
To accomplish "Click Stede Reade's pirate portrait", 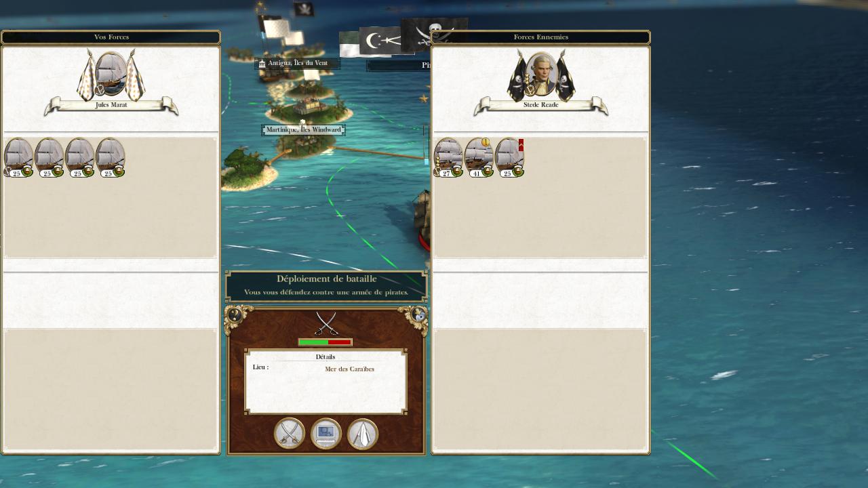I will point(540,73).
